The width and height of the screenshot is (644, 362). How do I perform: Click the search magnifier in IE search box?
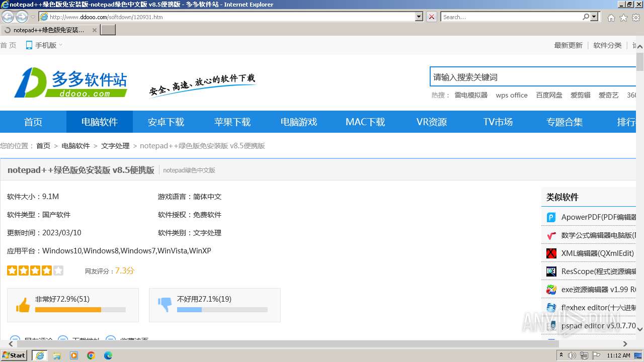(x=586, y=17)
